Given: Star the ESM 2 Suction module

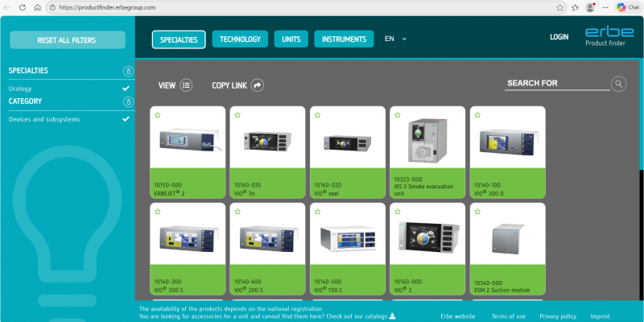Looking at the screenshot, I should point(477,212).
